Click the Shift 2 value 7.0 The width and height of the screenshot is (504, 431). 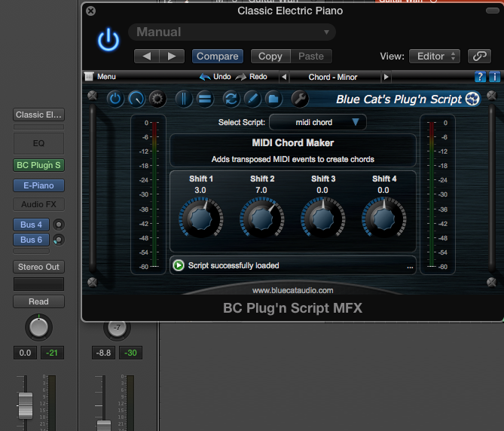click(261, 191)
